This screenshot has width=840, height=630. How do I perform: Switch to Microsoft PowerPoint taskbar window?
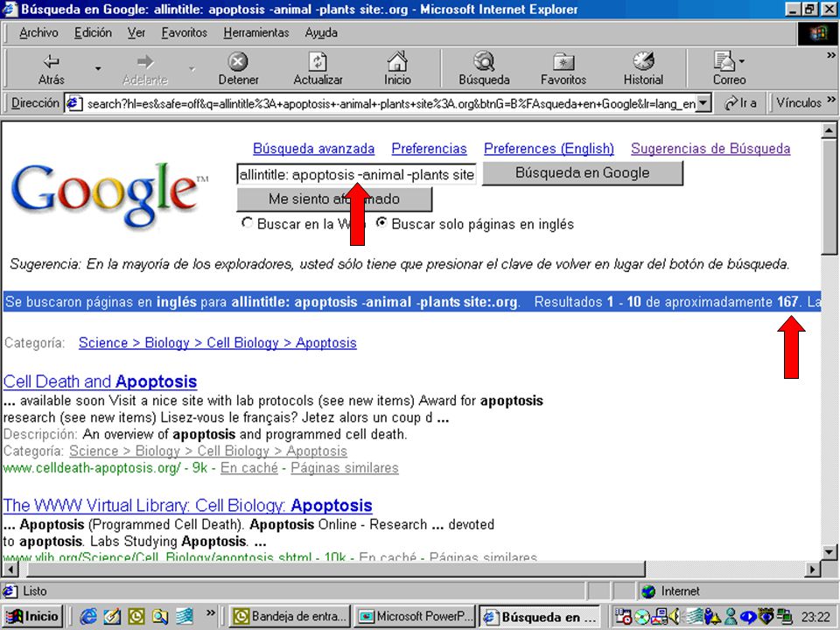click(416, 617)
